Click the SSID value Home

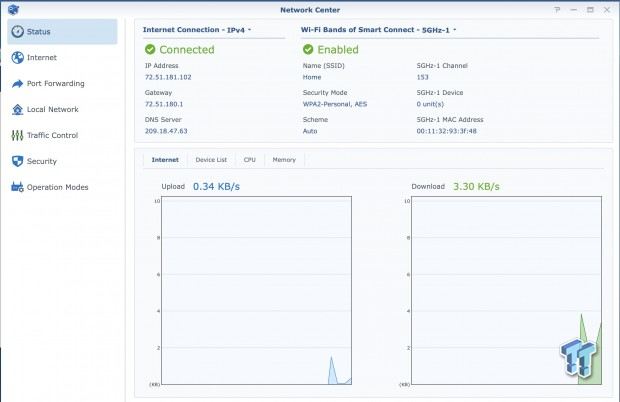[x=312, y=77]
